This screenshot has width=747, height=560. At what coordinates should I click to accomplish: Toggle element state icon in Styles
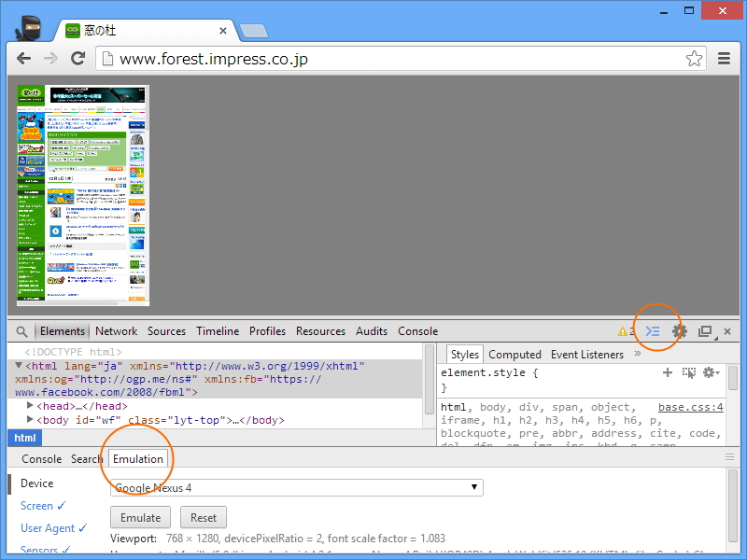click(688, 372)
